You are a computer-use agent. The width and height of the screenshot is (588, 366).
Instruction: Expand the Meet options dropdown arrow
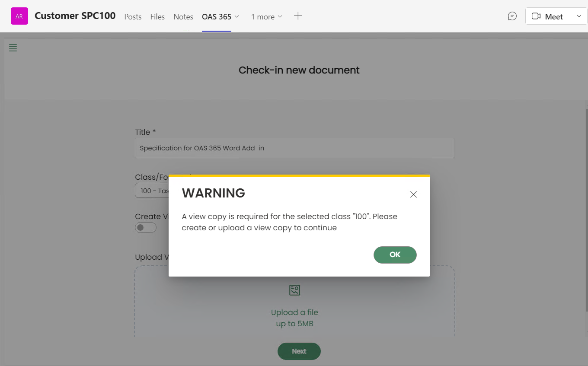579,16
